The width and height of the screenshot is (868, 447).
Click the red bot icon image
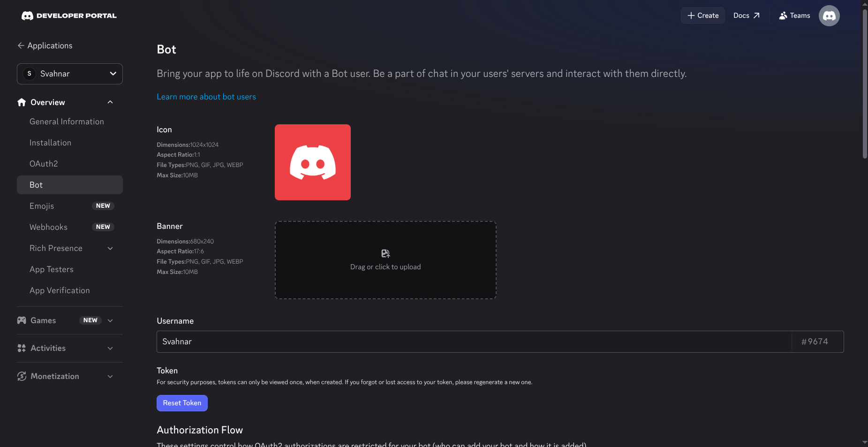(x=313, y=162)
